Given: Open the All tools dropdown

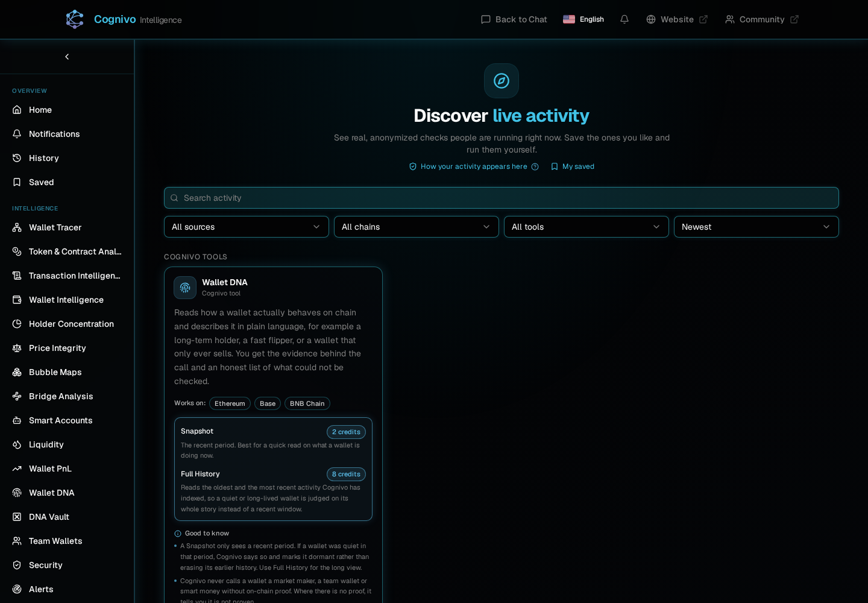Looking at the screenshot, I should pos(587,227).
